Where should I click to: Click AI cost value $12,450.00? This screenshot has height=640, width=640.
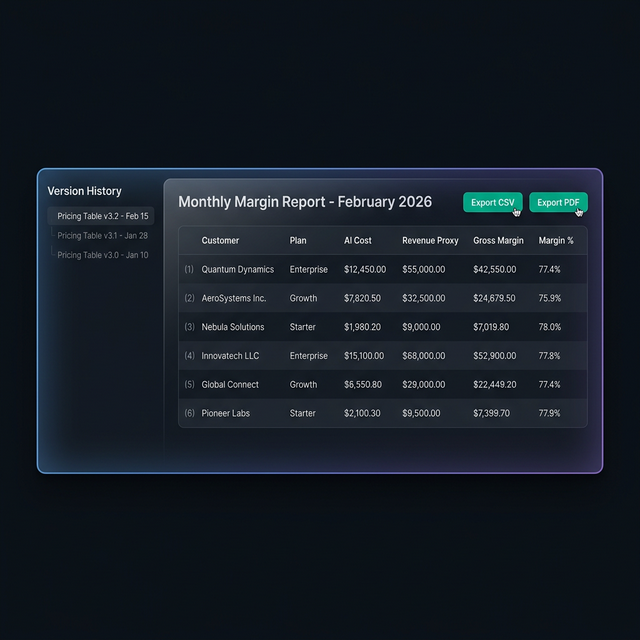[x=365, y=269]
